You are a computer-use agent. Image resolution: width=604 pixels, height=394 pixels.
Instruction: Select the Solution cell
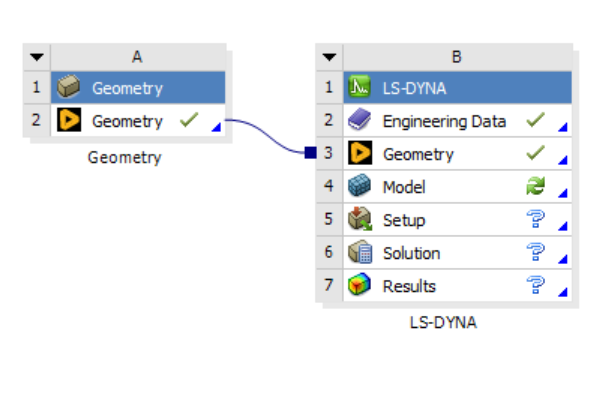[458, 253]
